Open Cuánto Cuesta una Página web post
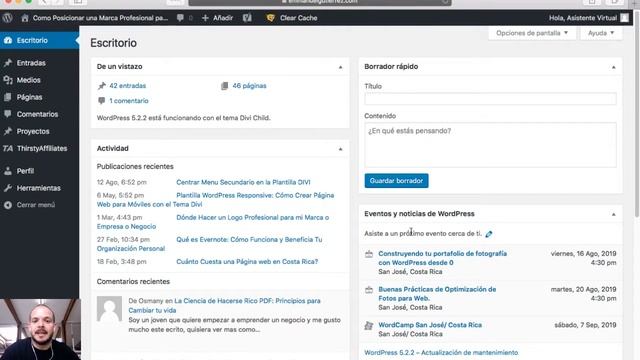This screenshot has height=360, width=640. (247, 262)
